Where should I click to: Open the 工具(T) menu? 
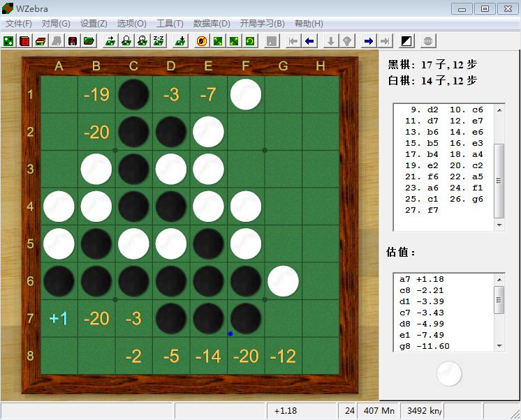point(170,24)
